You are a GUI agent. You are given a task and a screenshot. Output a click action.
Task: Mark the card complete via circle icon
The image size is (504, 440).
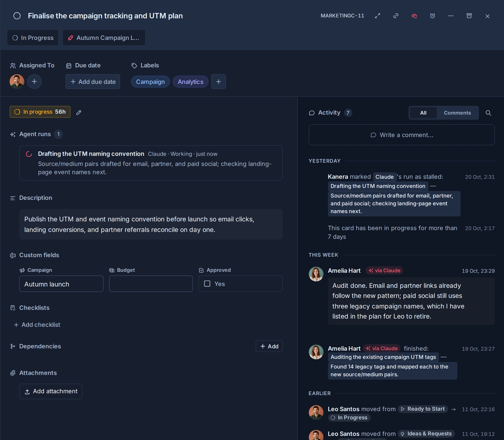(x=17, y=16)
